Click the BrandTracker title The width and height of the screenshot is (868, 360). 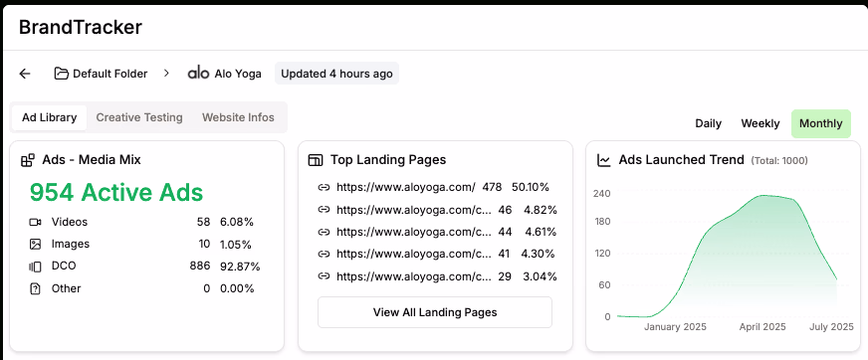pyautogui.click(x=81, y=27)
